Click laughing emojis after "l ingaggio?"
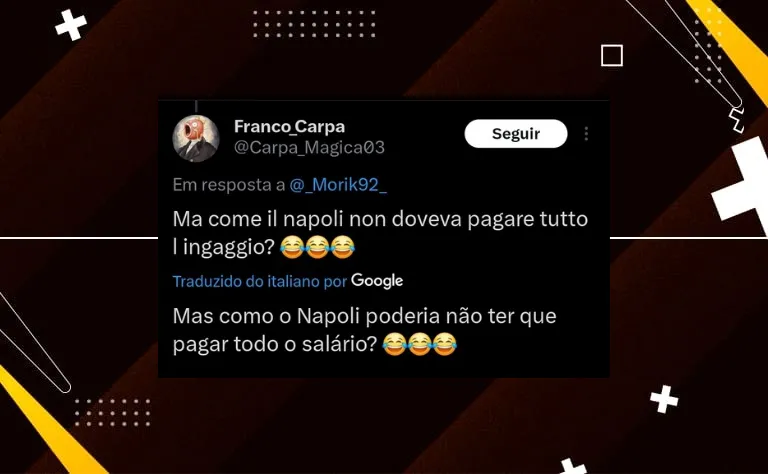768x474 pixels. pyautogui.click(x=317, y=247)
